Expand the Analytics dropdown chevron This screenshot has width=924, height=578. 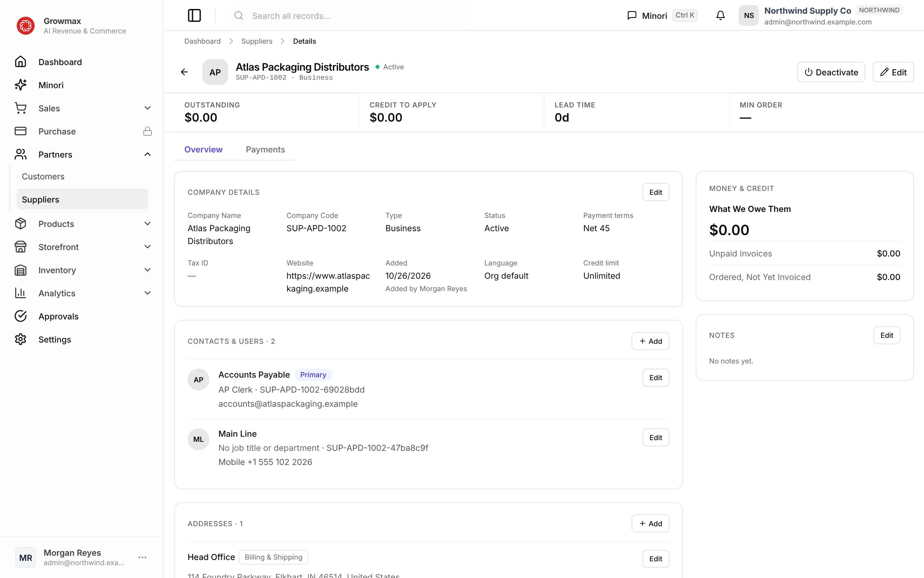coord(148,293)
